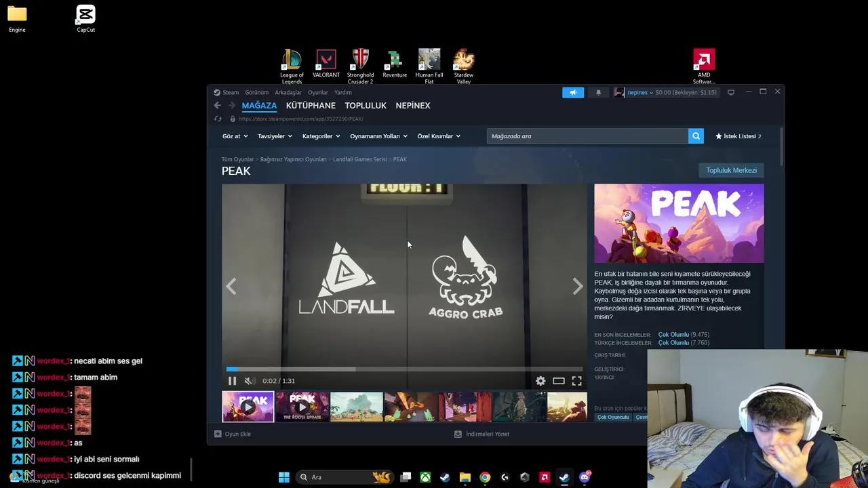Expand the Tavsiyeler dropdown
This screenshot has height=488, width=868.
[x=275, y=136]
